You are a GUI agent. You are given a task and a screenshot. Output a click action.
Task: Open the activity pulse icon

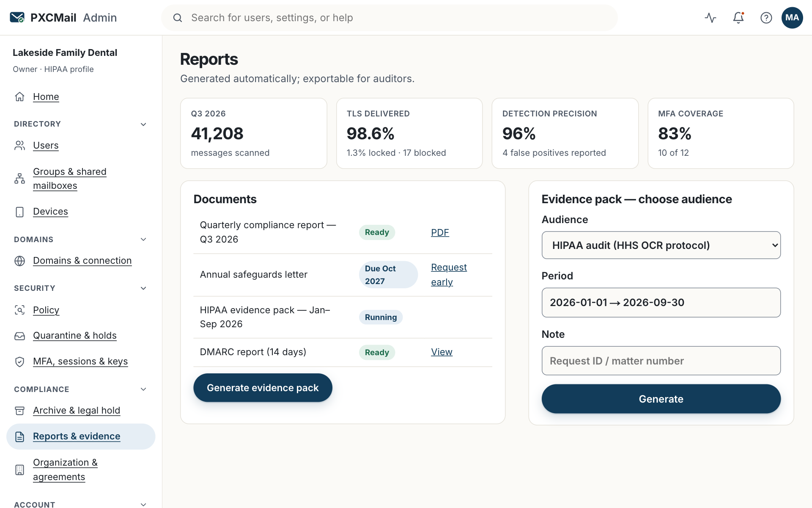click(x=710, y=18)
